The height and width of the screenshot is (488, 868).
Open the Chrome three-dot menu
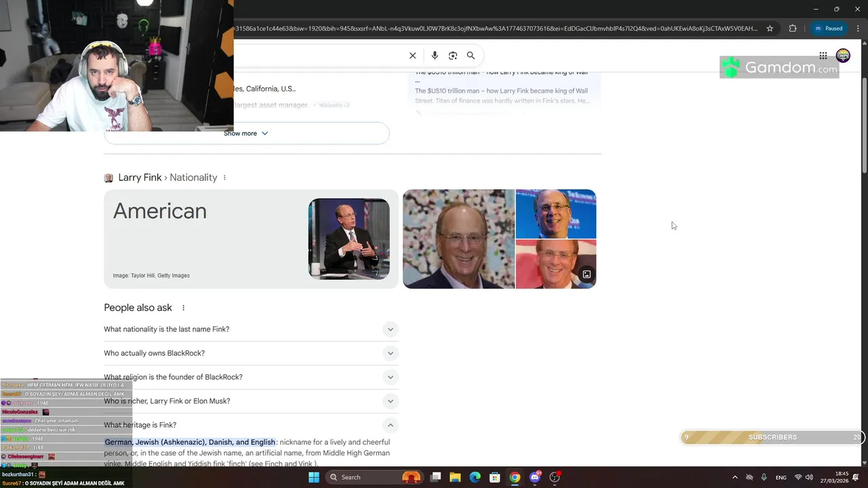point(858,28)
